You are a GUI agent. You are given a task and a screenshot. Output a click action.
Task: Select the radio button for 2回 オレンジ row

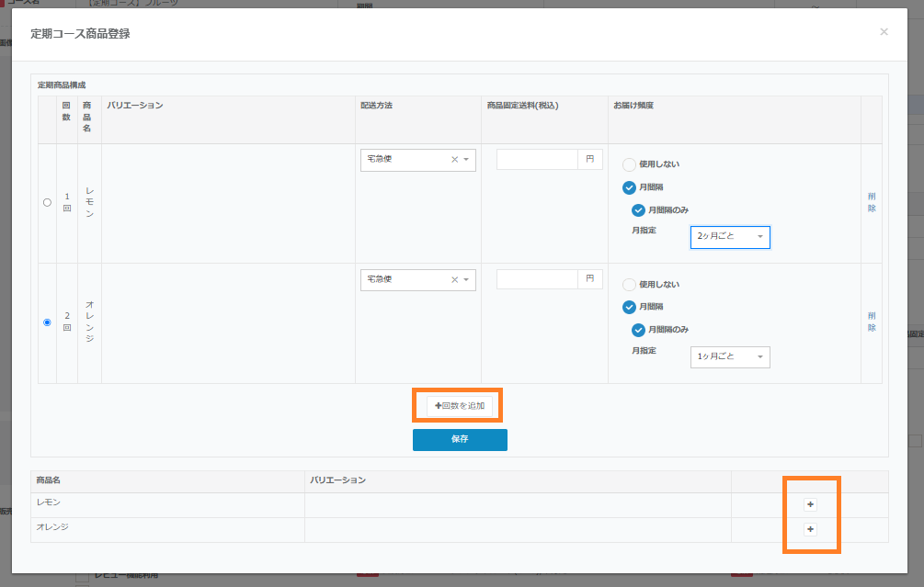47,322
